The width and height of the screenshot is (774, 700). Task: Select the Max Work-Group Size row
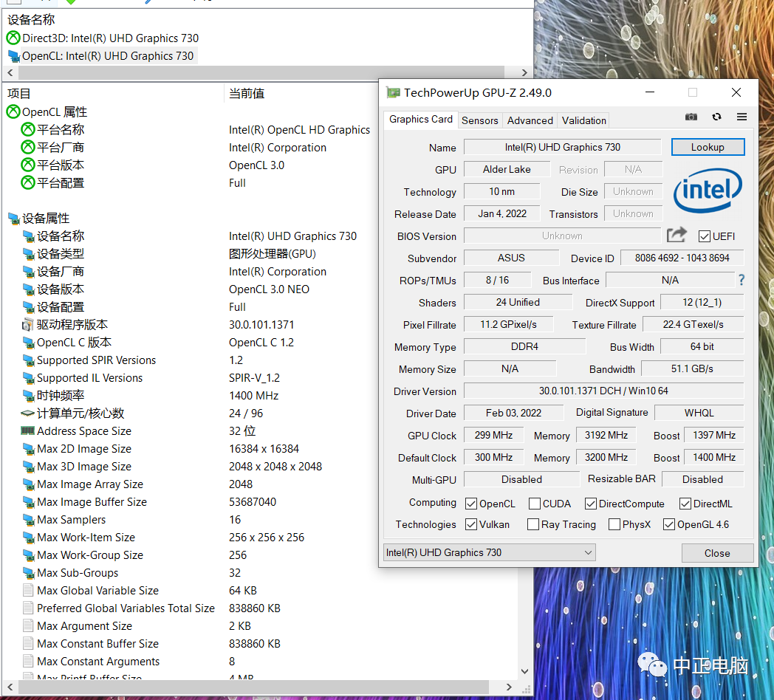[90, 555]
